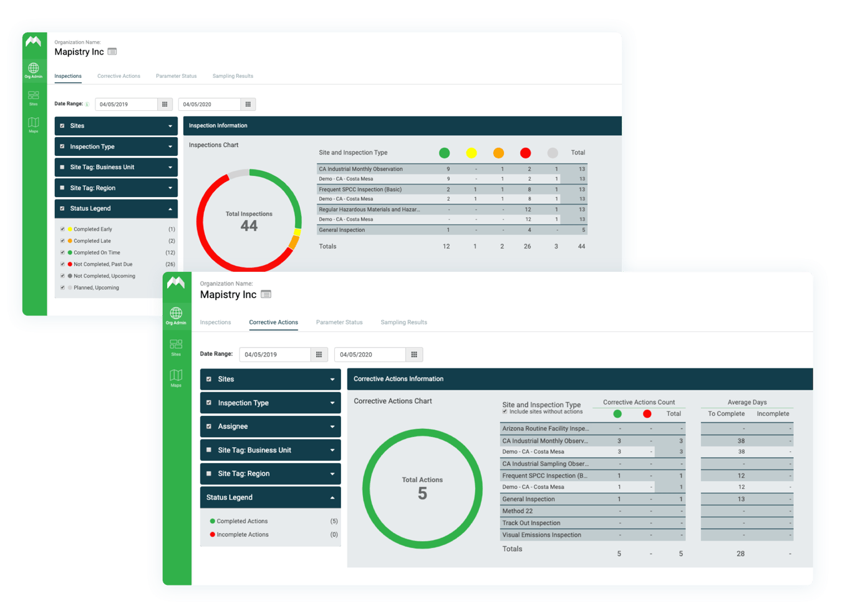This screenshot has height=616, width=850.
Task: Click the orange status circle in the inspections table header
Action: [x=498, y=153]
